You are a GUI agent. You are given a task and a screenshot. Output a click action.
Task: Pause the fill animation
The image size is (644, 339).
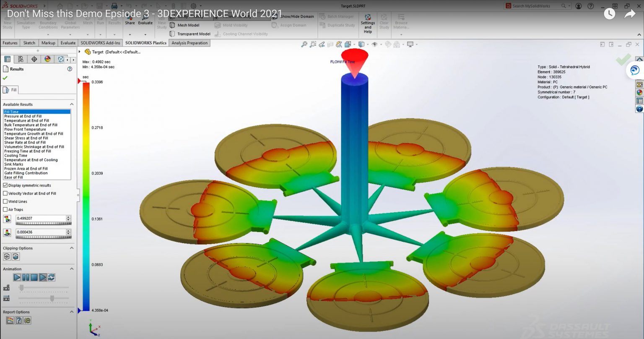[26, 277]
